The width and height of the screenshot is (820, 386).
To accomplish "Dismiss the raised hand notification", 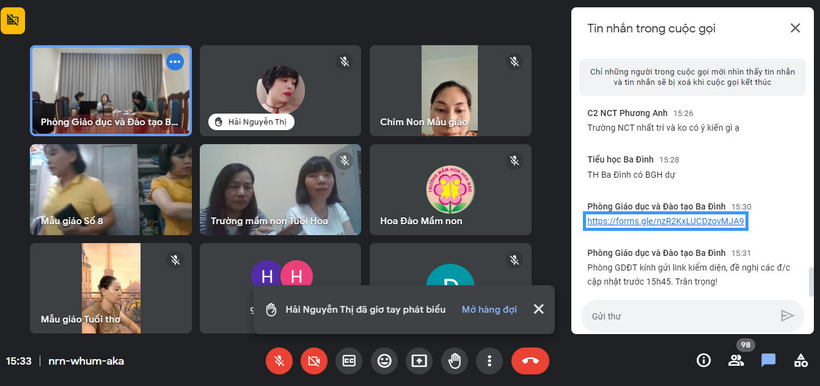I will point(539,309).
